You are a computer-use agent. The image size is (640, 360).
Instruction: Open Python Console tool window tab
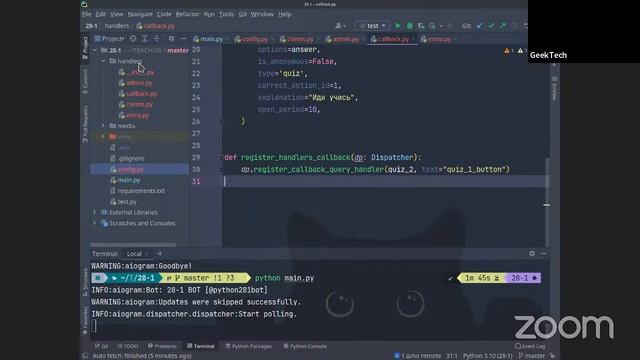305,346
